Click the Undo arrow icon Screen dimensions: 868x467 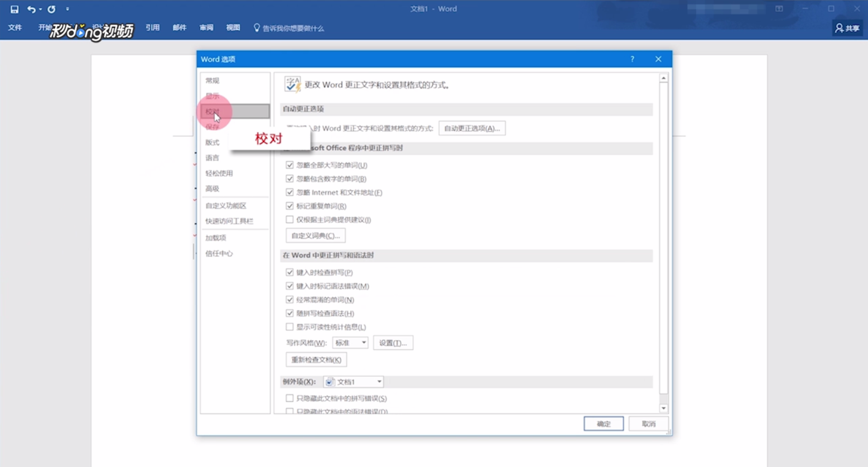pos(31,8)
